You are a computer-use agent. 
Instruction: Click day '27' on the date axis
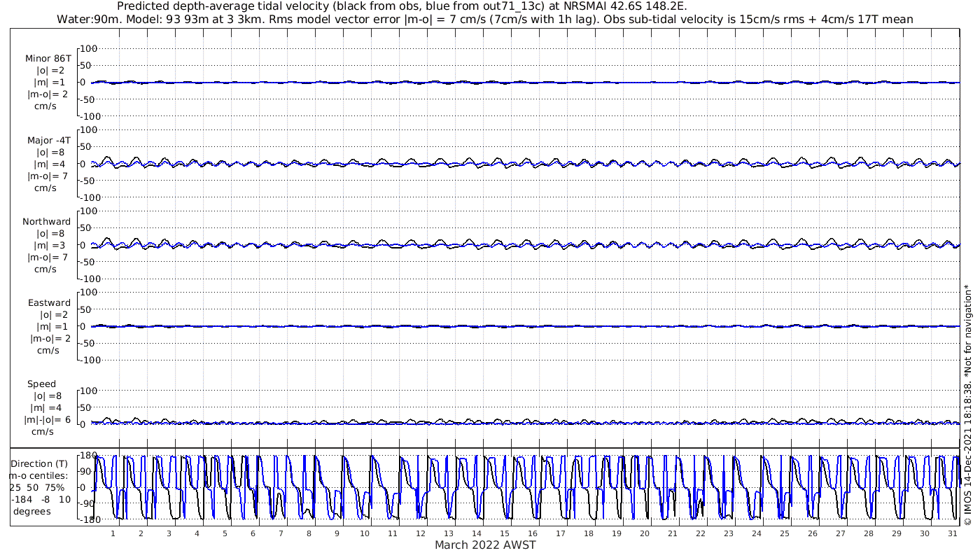point(841,533)
